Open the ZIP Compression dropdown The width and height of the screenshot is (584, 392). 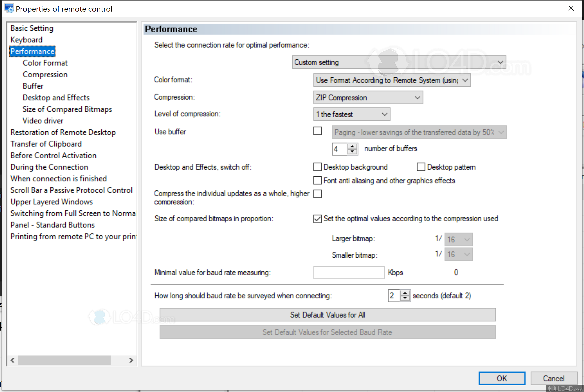[368, 98]
